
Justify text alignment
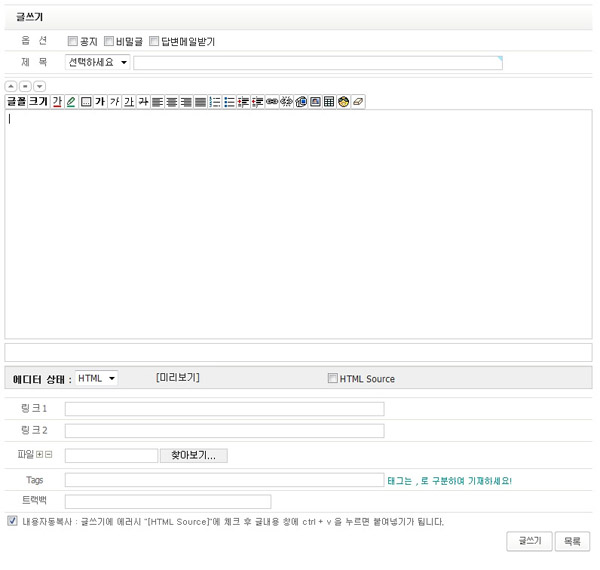coord(201,102)
